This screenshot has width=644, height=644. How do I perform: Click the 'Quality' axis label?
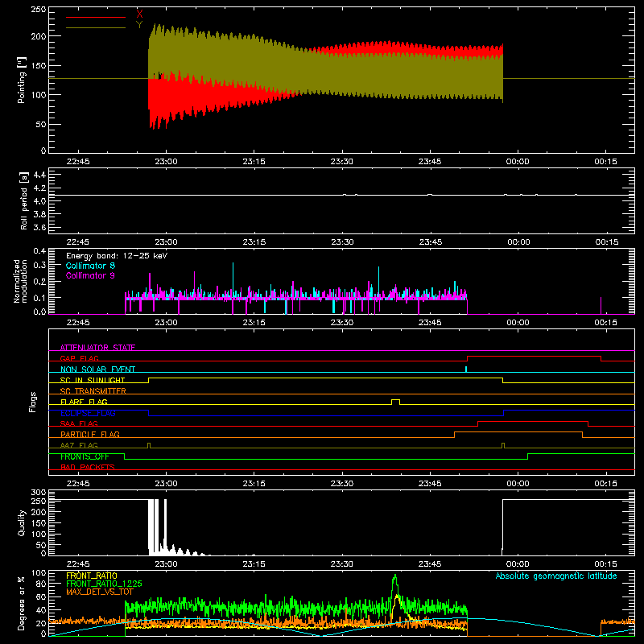pyautogui.click(x=22, y=522)
